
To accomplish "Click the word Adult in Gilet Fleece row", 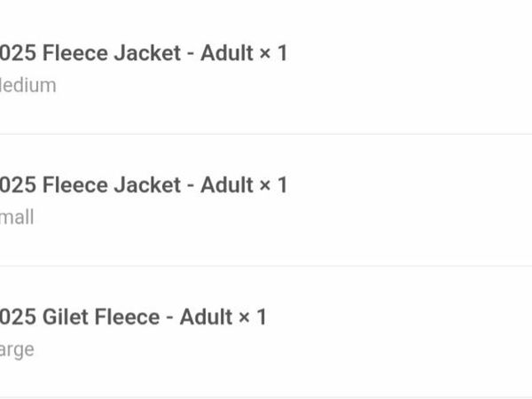I will (x=206, y=317).
